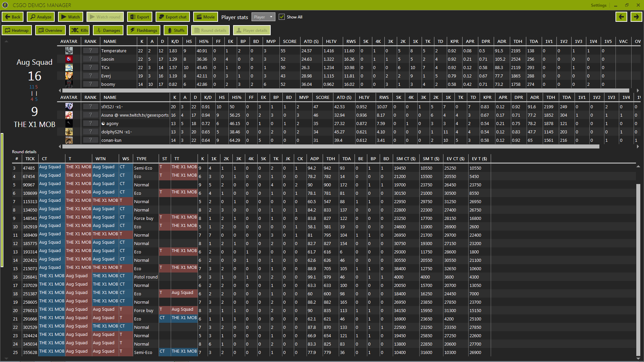Sort Aug Squad table by K/D

tap(175, 41)
